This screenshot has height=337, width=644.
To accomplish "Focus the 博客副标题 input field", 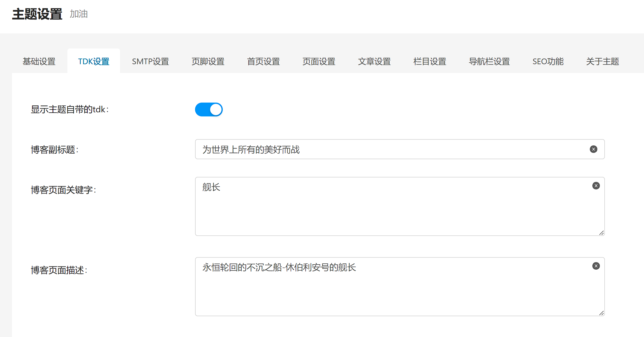I will [x=400, y=149].
